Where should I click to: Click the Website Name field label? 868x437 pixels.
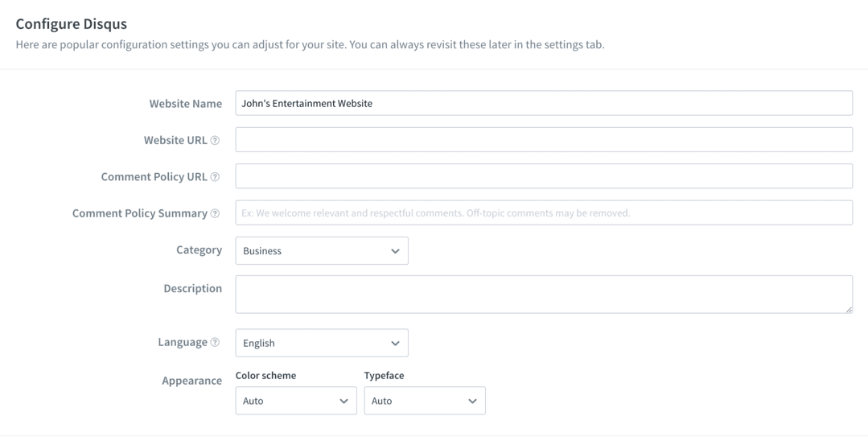(x=185, y=103)
